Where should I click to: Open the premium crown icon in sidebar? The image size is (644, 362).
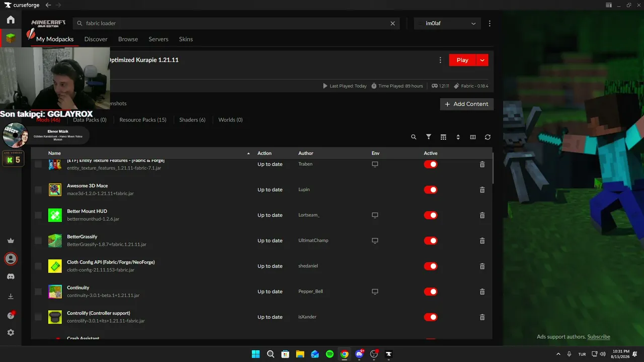click(x=11, y=241)
